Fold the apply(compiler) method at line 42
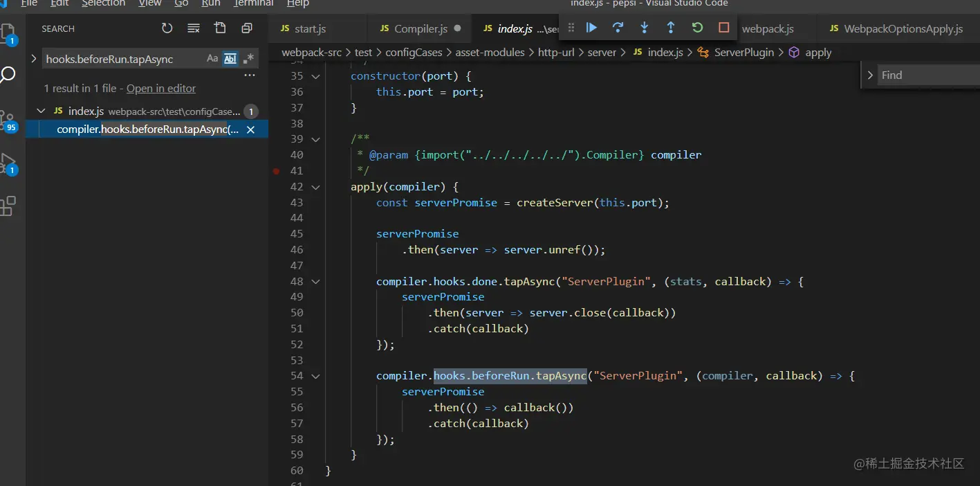980x486 pixels. [316, 187]
